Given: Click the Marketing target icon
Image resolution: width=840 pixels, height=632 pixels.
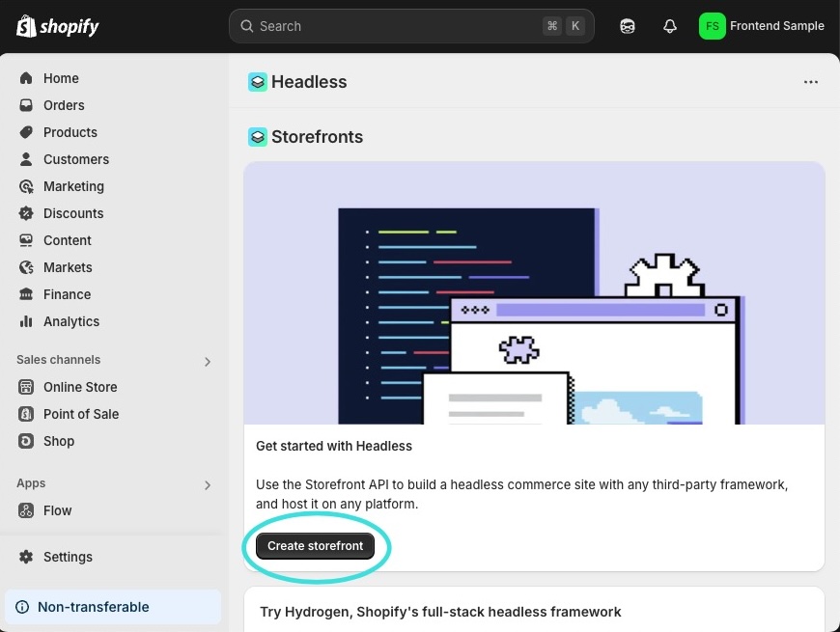Looking at the screenshot, I should coord(26,186).
